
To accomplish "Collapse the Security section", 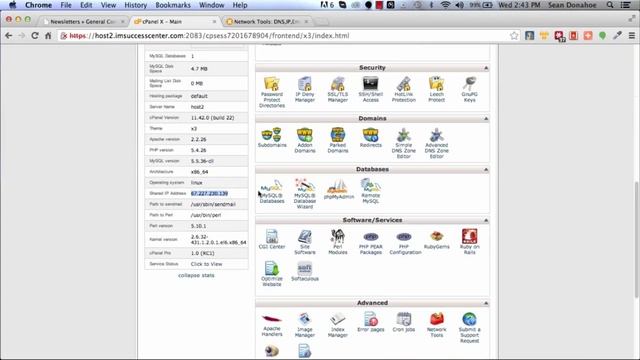I will pyautogui.click(x=486, y=68).
